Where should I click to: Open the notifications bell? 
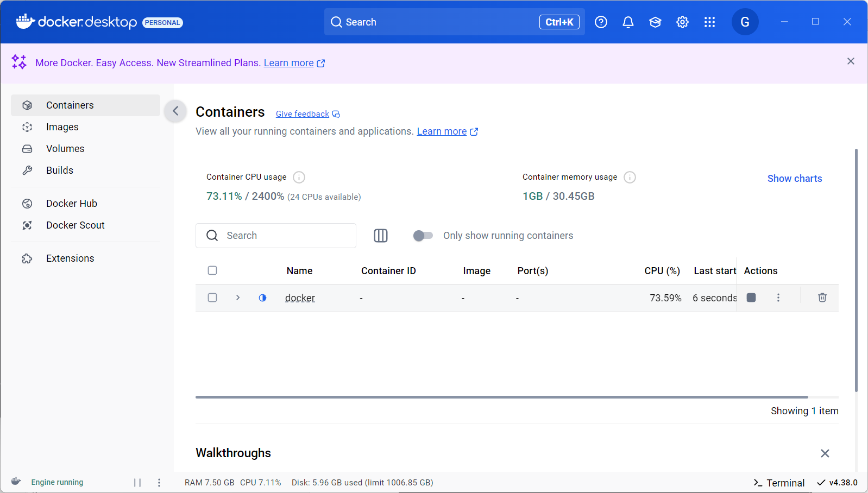(x=628, y=22)
